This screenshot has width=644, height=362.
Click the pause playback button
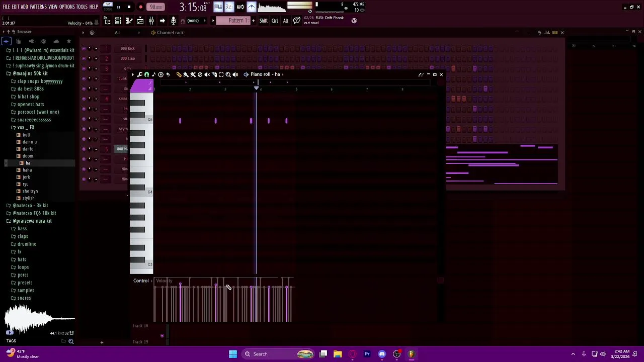click(118, 7)
